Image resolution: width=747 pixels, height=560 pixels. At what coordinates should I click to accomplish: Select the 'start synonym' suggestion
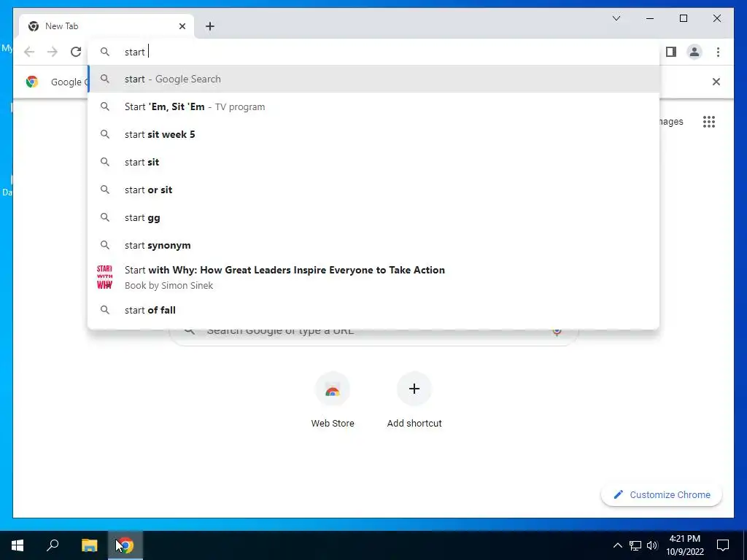(x=373, y=245)
